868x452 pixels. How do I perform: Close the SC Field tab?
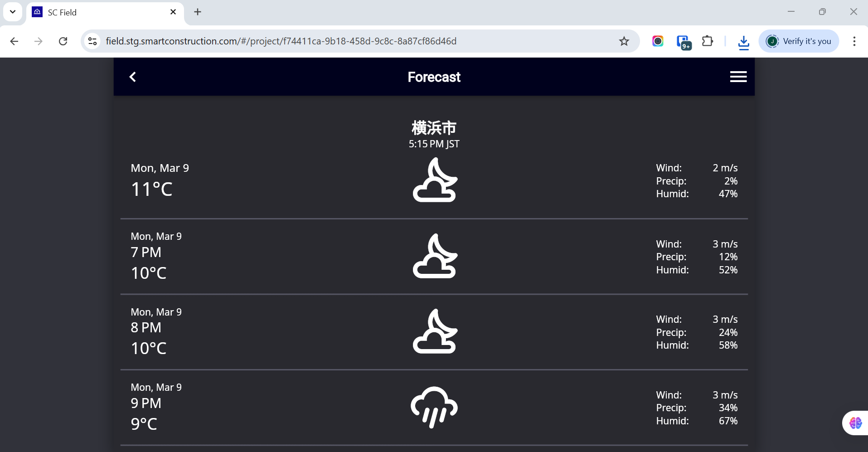pyautogui.click(x=173, y=12)
